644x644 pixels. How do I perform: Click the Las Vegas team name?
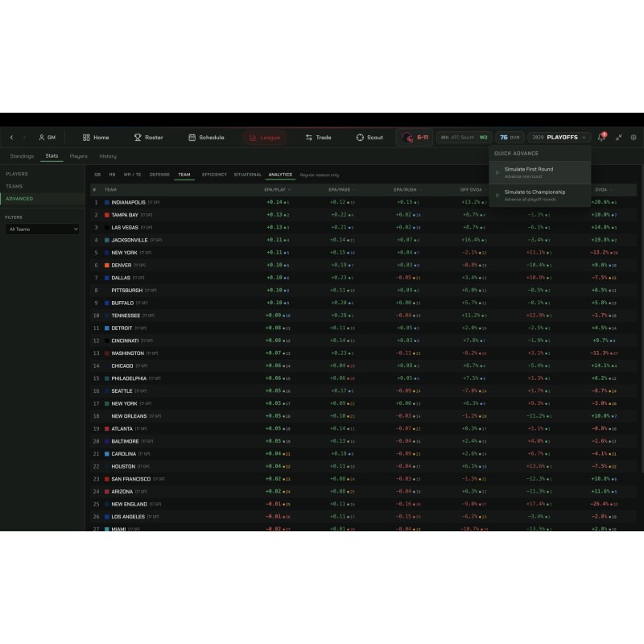pos(125,228)
